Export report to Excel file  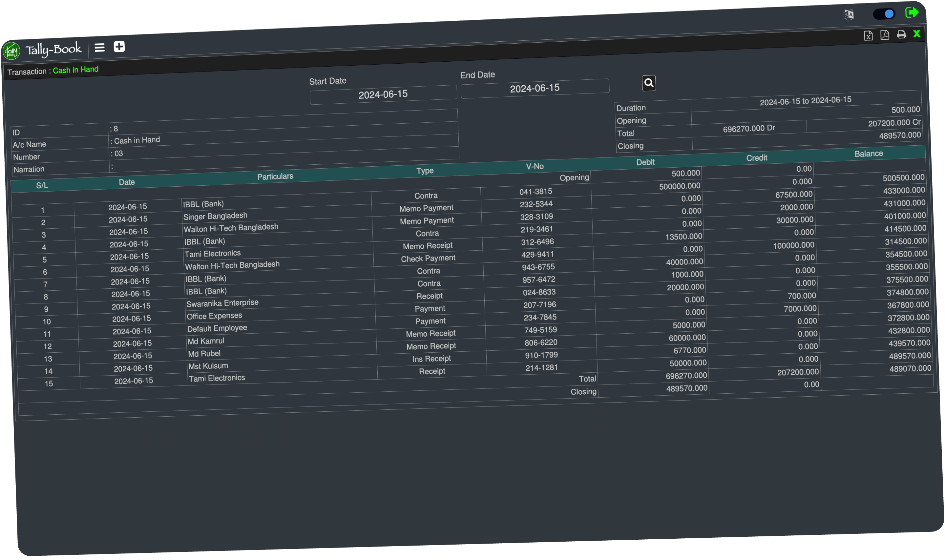868,35
